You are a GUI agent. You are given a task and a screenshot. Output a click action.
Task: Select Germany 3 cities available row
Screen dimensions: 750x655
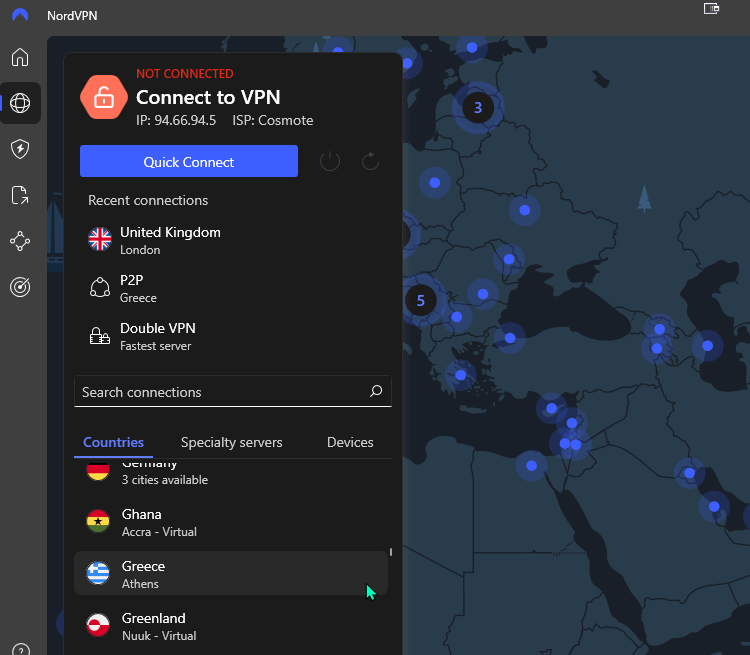231,474
